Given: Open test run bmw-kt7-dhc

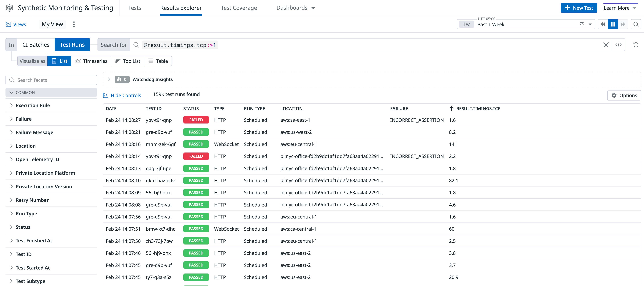Looking at the screenshot, I should pos(372,229).
